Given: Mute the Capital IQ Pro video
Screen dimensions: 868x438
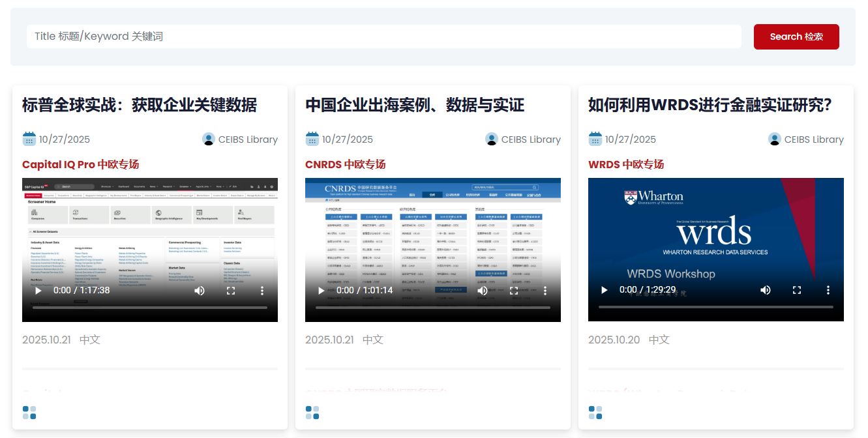Looking at the screenshot, I should click(200, 291).
